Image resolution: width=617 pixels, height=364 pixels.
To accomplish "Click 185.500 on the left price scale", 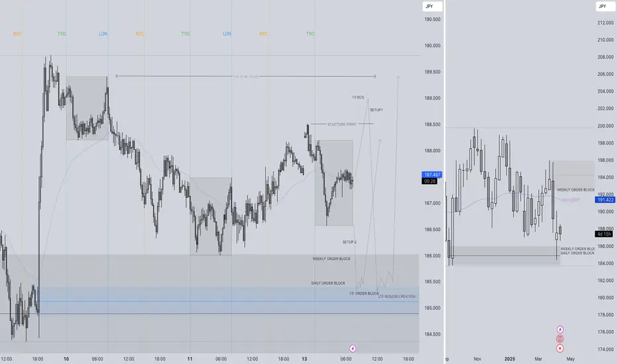I will coord(432,282).
